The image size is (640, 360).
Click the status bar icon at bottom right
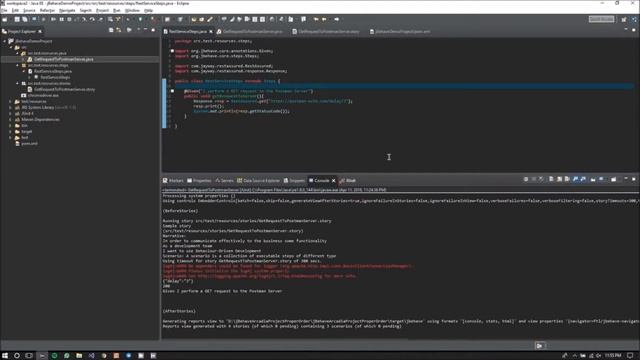[x=540, y=346]
